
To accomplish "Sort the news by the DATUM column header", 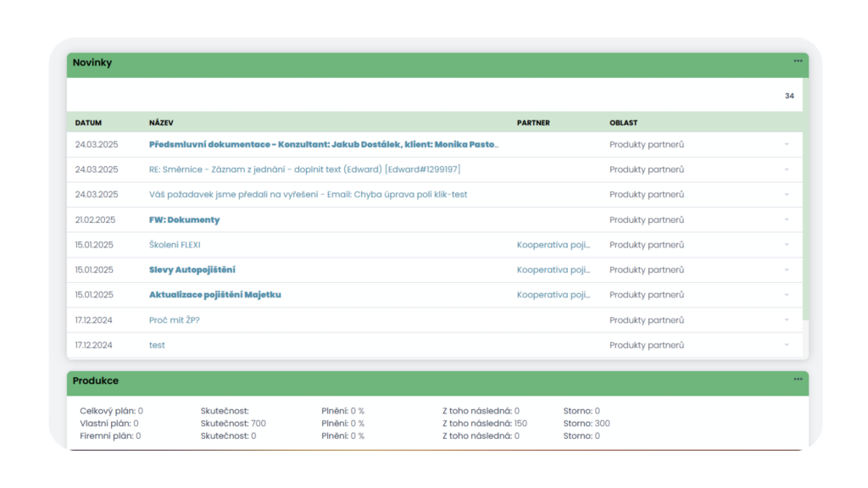I will tap(88, 123).
